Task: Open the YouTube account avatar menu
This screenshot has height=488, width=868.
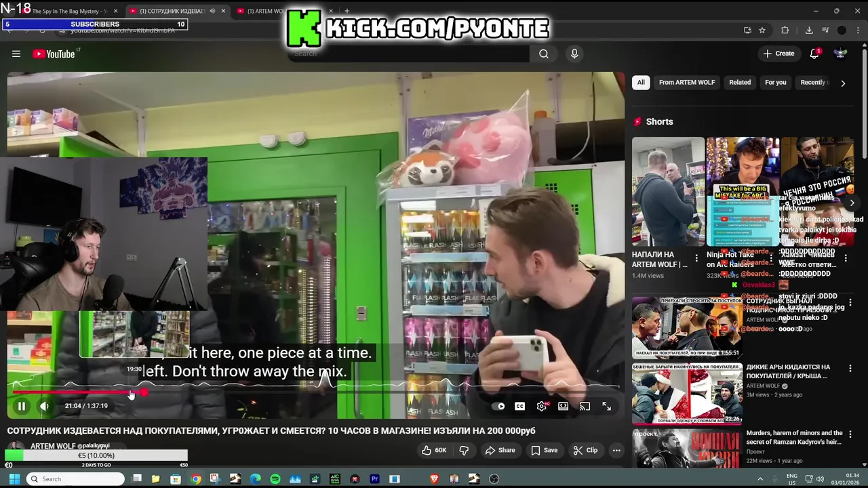Action: [x=841, y=54]
